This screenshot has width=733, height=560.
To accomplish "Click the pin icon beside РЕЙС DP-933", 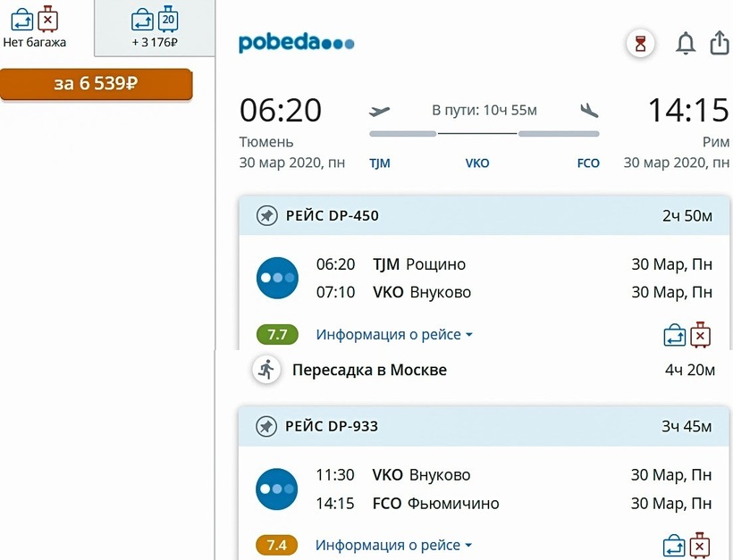I will point(266,426).
